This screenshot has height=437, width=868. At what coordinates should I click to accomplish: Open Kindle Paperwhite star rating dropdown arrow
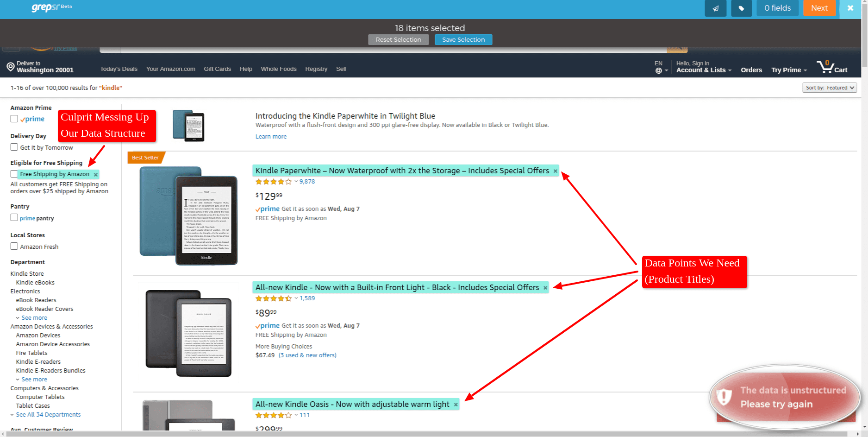(x=296, y=182)
